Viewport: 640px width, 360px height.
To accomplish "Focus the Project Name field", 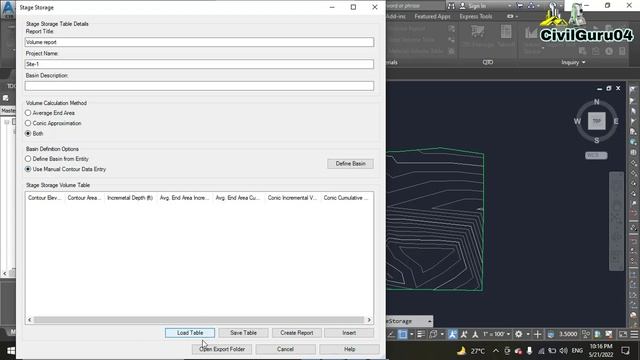I will pyautogui.click(x=199, y=64).
